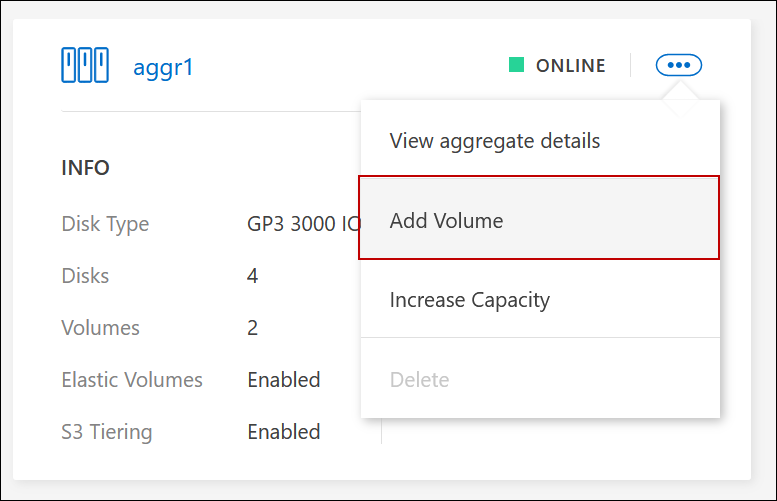Select Increase Capacity menu option
The width and height of the screenshot is (777, 501).
tap(470, 299)
